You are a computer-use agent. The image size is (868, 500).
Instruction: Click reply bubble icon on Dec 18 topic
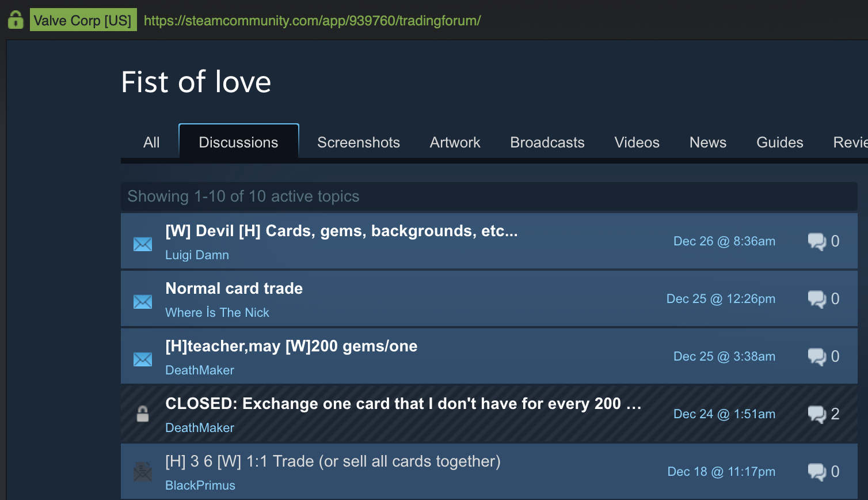tap(817, 472)
